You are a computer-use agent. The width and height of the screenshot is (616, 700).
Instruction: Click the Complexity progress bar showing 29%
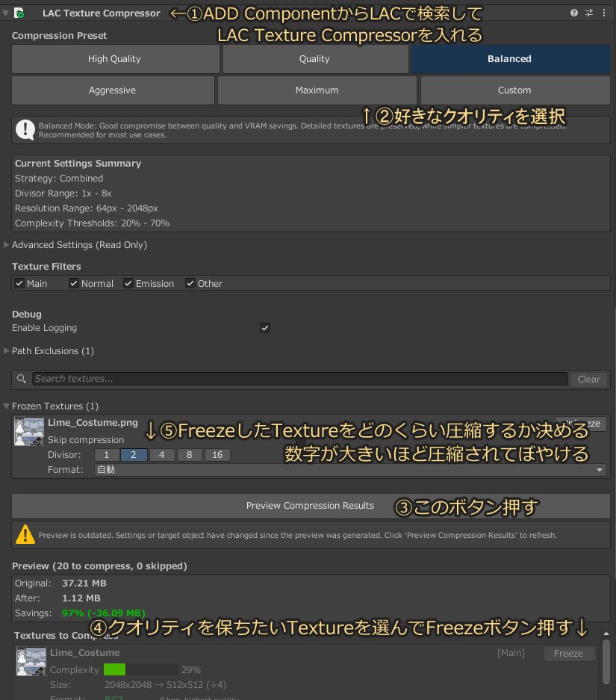coord(141,669)
